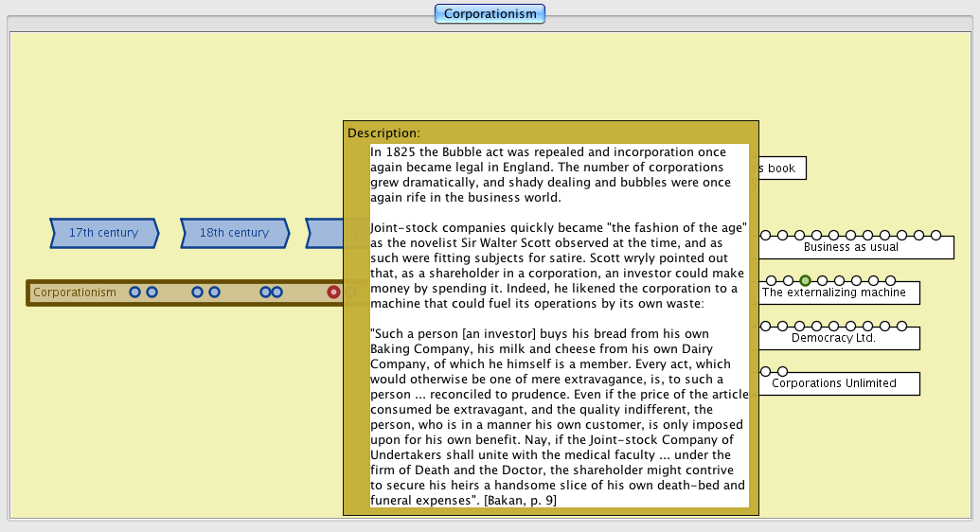
Task: Select second node above Corporations Unlimited
Action: (781, 371)
